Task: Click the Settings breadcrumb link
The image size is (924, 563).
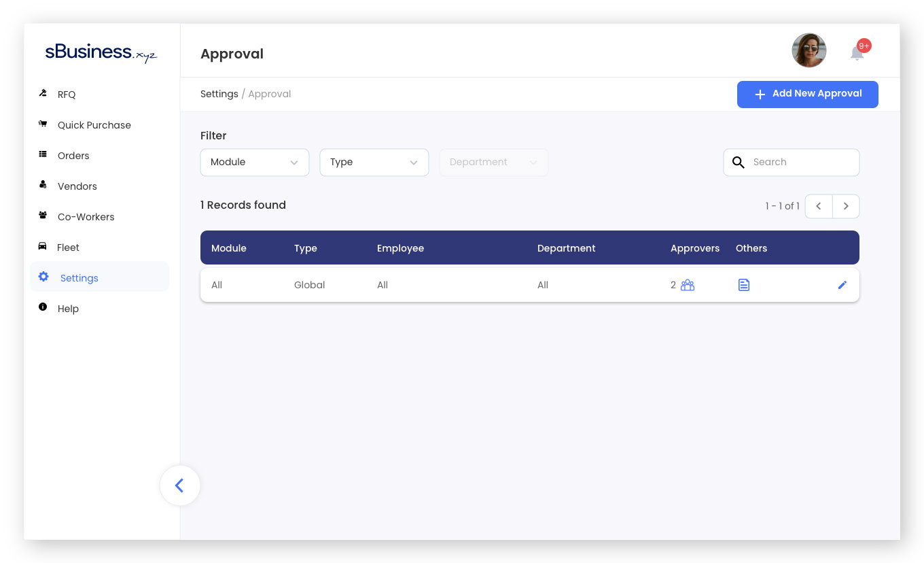Action: pyautogui.click(x=219, y=94)
